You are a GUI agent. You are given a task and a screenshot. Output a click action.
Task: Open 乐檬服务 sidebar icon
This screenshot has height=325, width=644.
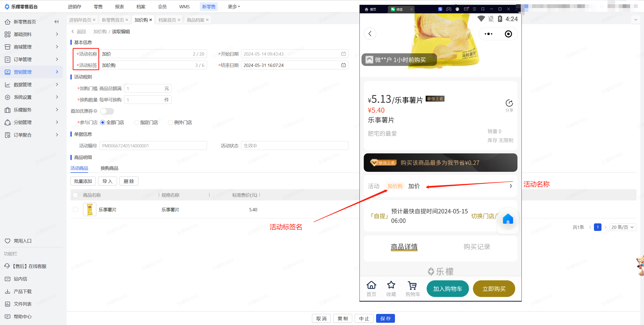click(x=8, y=110)
